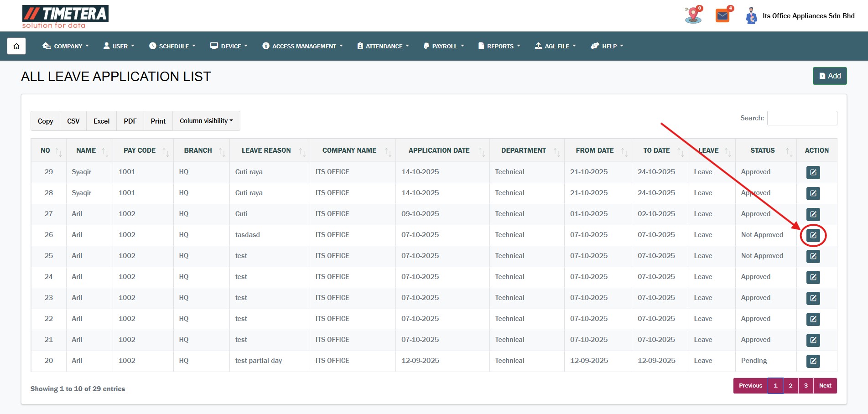
Task: Click the home icon button
Action: pyautogui.click(x=16, y=46)
